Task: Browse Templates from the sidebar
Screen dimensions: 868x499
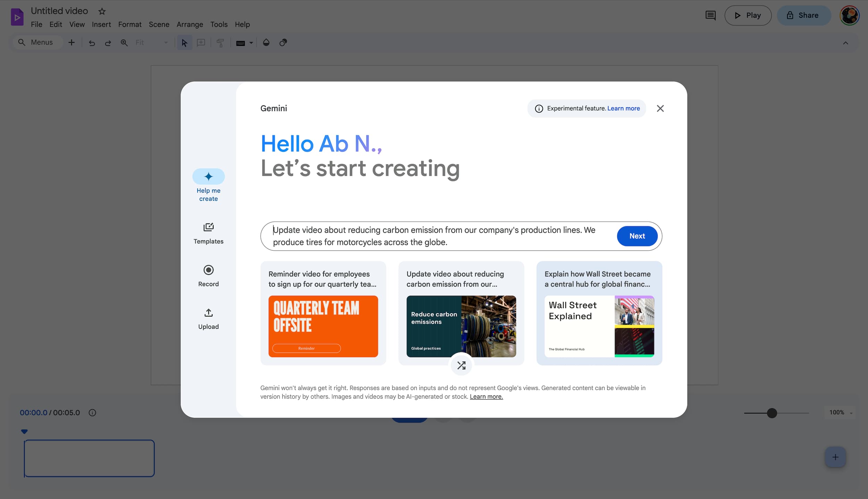Action: coord(208,233)
